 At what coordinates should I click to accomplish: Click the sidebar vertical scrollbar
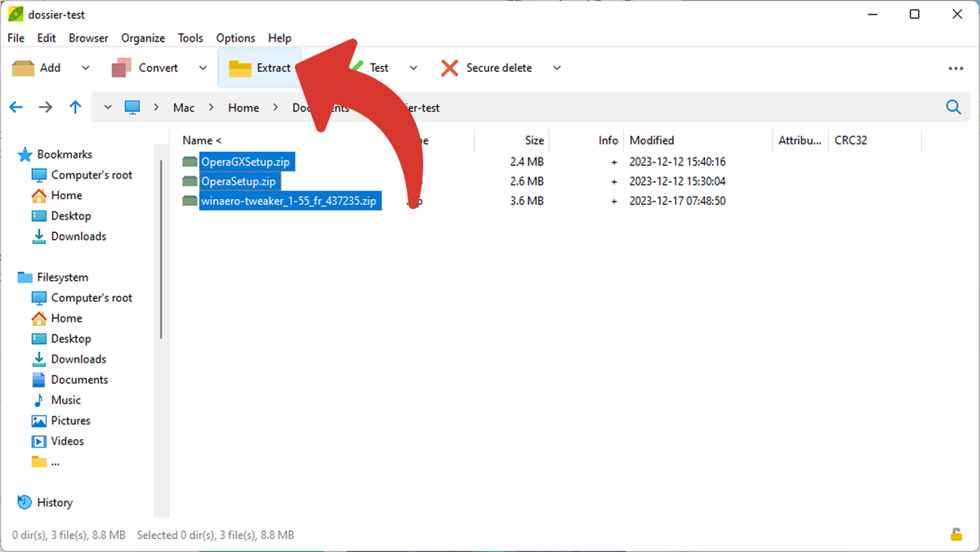point(161,249)
